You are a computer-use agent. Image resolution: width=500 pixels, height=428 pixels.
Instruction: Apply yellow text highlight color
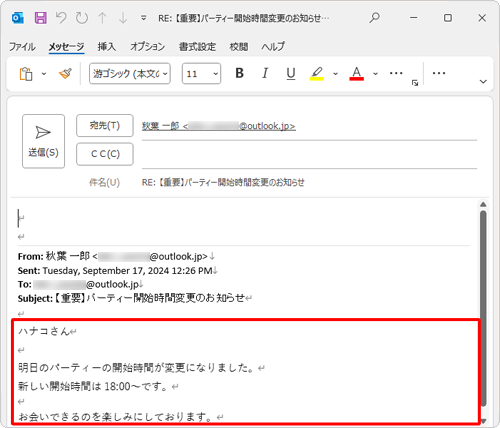pos(317,73)
